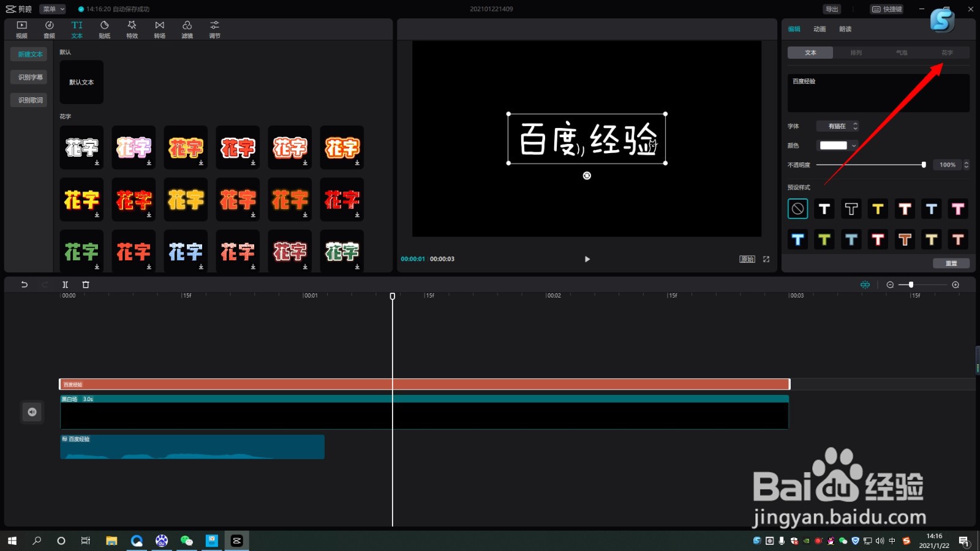Pick the blue 花字 style in row three
The width and height of the screenshot is (980, 551).
click(x=186, y=252)
